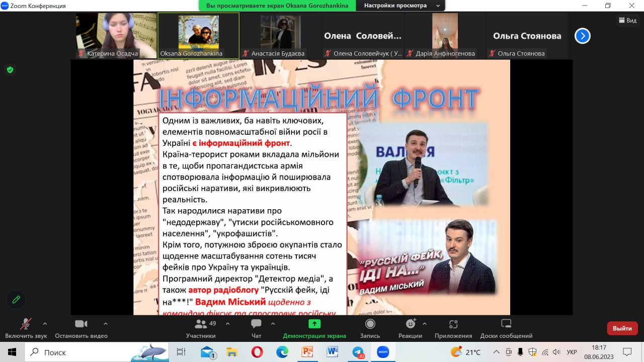
Task: Click the green encryption shield icon
Action: [x=10, y=70]
